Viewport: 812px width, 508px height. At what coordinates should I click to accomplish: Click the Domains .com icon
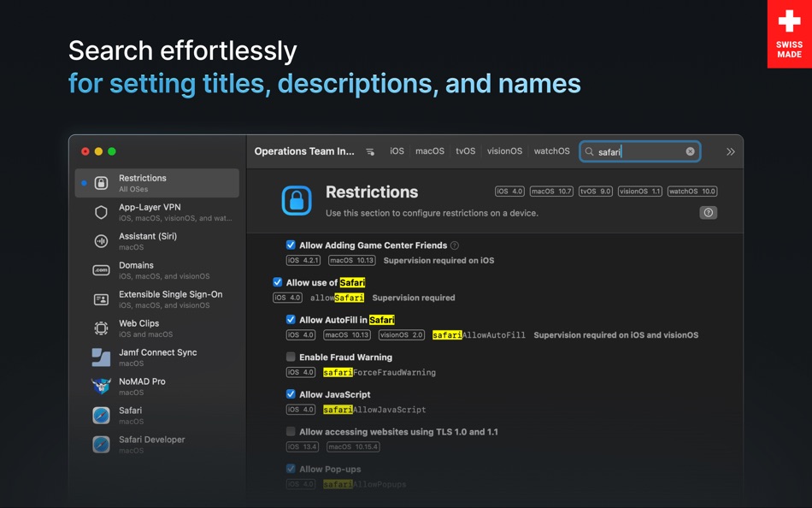(x=101, y=270)
